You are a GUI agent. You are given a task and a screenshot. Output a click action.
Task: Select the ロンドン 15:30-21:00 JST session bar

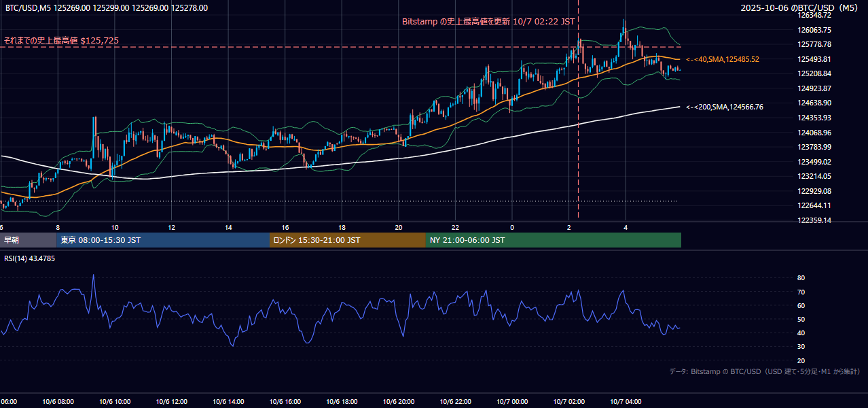(348, 240)
